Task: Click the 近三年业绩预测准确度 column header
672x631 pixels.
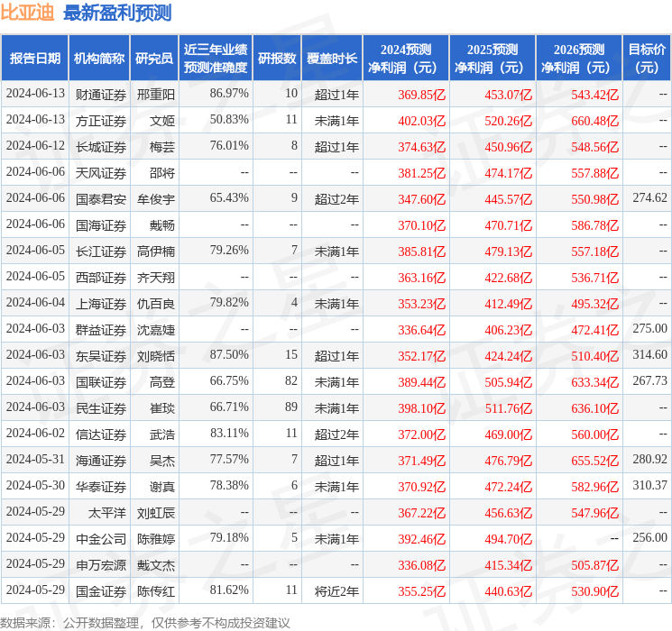Action: tap(216, 59)
